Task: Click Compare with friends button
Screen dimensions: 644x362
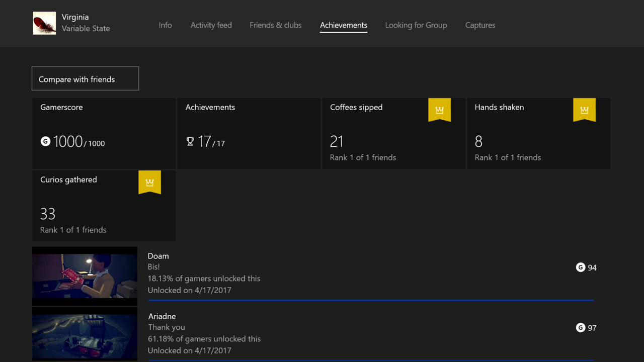Action: click(x=85, y=78)
